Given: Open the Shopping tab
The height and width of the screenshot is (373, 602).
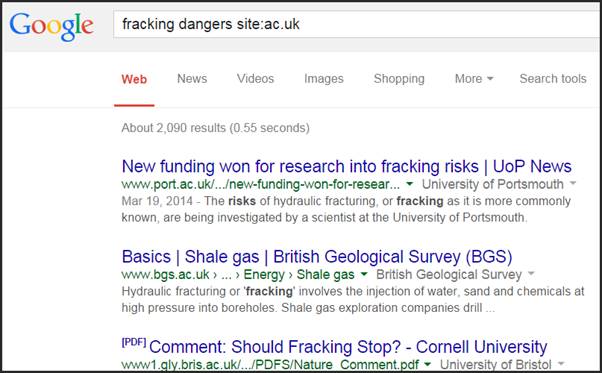Looking at the screenshot, I should [399, 79].
